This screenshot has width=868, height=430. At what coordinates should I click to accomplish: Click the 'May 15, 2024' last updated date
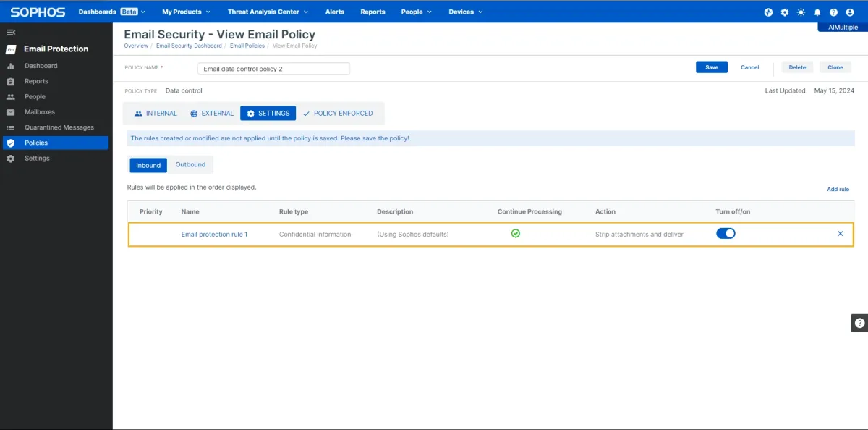(834, 91)
